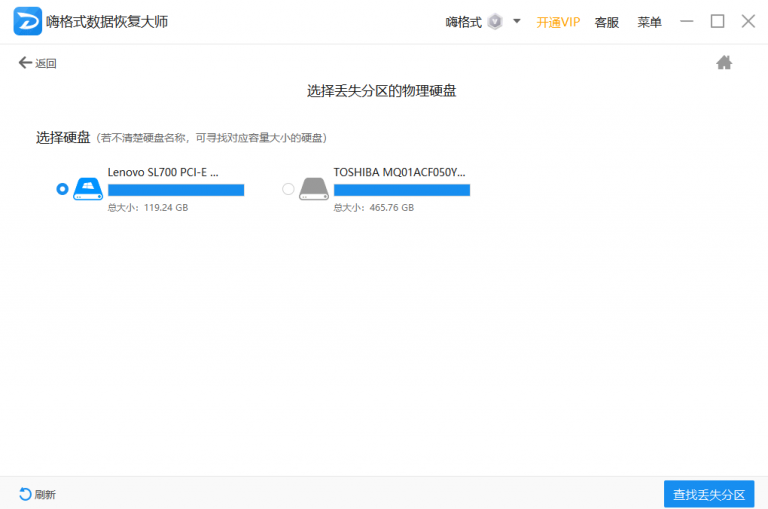768x509 pixels.
Task: Click the TOSHIBA hard drive icon
Action: (x=314, y=188)
